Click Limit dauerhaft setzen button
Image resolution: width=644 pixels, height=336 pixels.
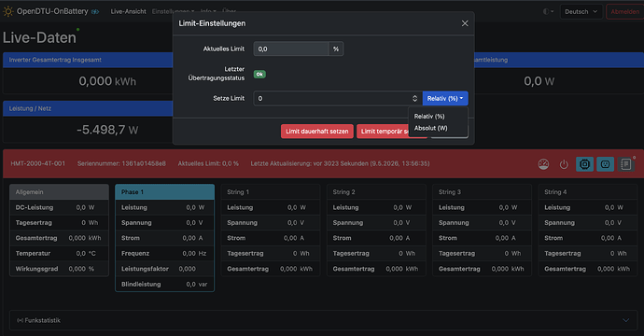[x=317, y=132]
